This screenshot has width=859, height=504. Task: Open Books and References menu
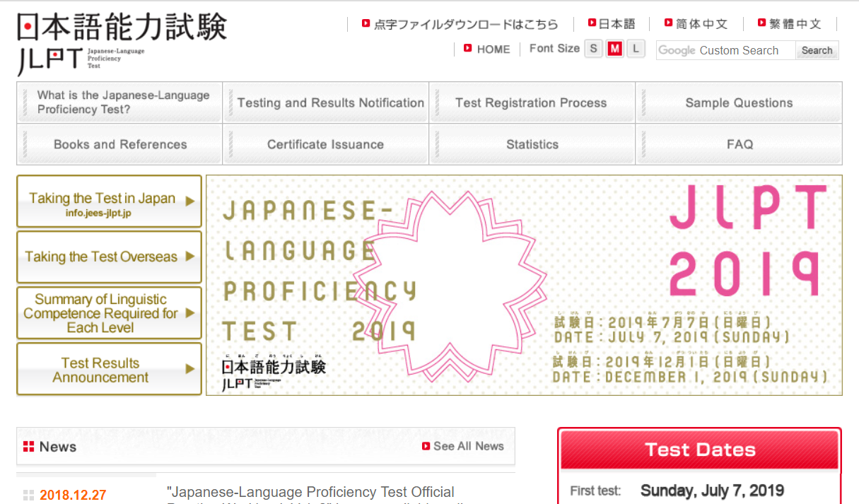(119, 144)
